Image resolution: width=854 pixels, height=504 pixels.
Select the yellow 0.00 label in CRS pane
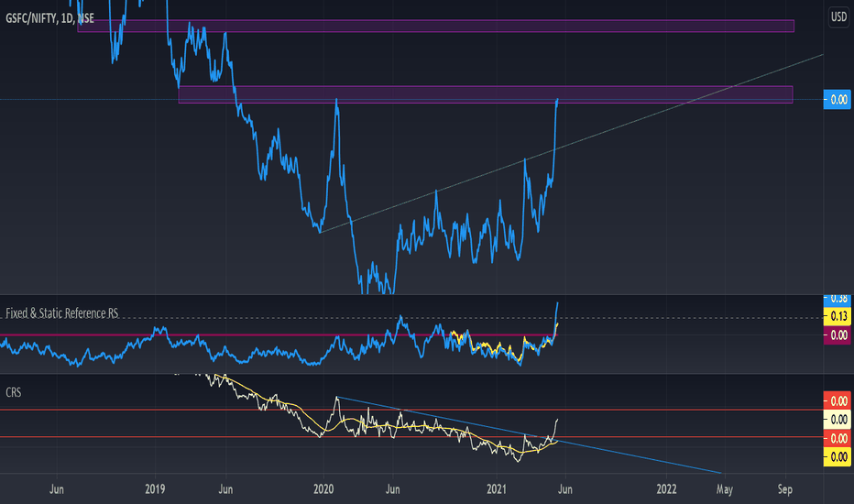click(838, 457)
